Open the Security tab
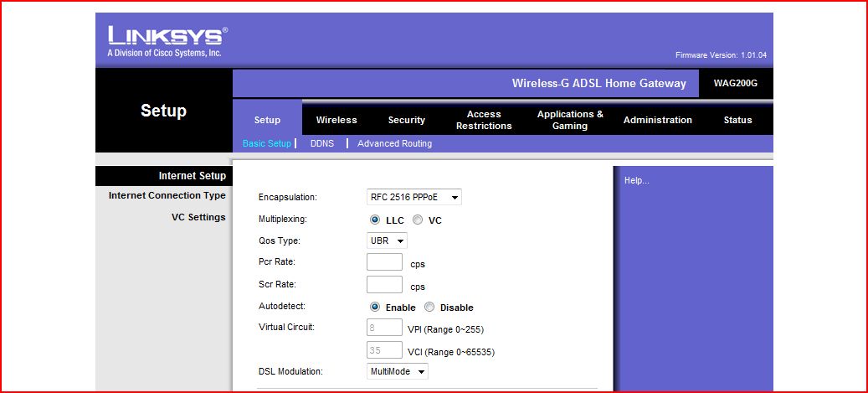This screenshot has width=868, height=393. [x=407, y=120]
